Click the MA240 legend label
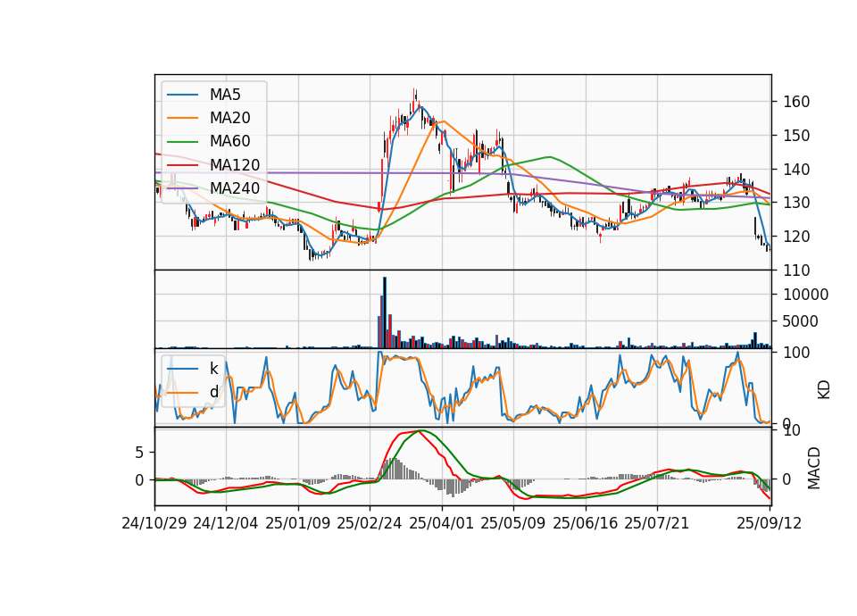This screenshot has height=616, width=857. [235, 188]
